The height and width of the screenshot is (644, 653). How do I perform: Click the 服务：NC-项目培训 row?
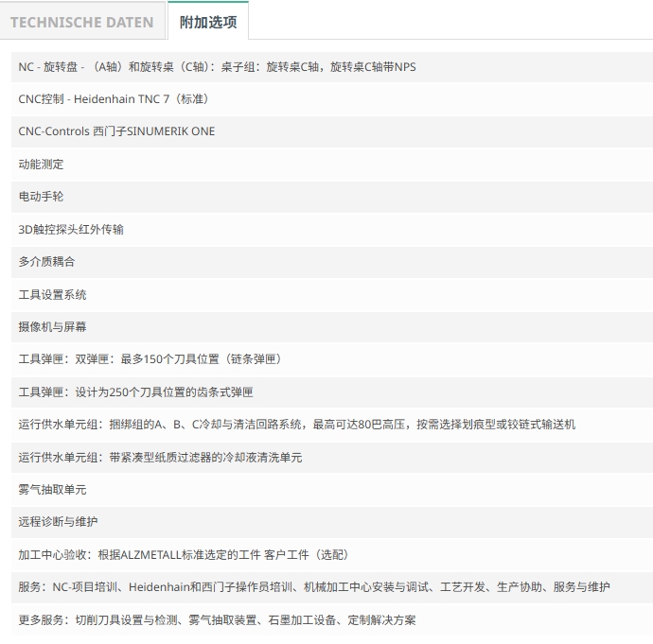point(332,587)
